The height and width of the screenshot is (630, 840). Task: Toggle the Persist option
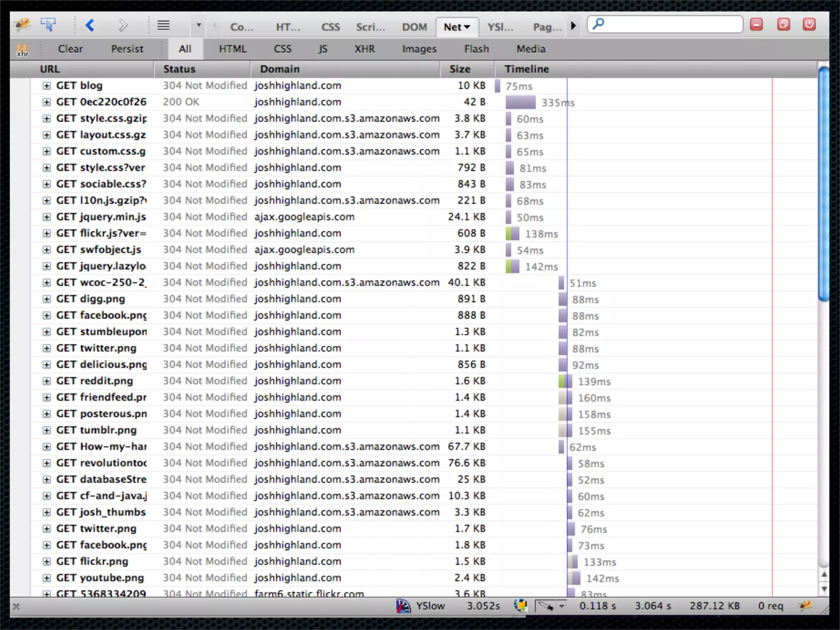pos(127,49)
